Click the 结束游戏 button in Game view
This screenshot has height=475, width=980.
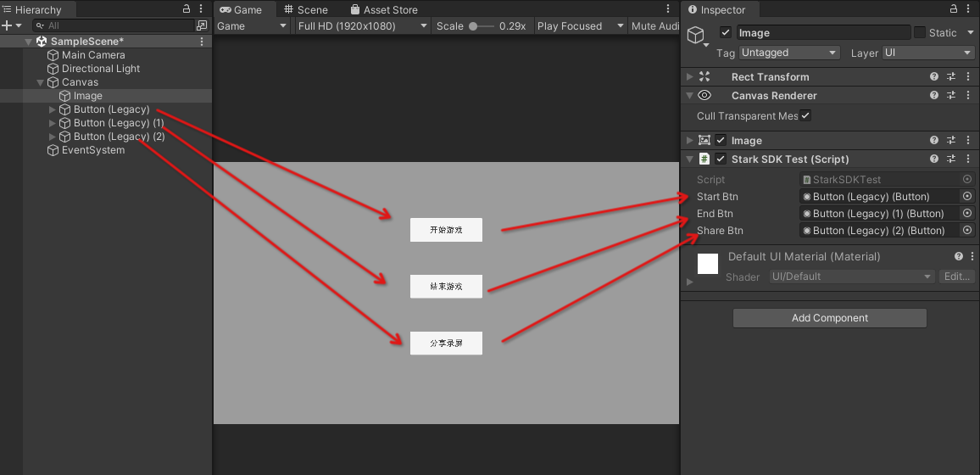(446, 286)
